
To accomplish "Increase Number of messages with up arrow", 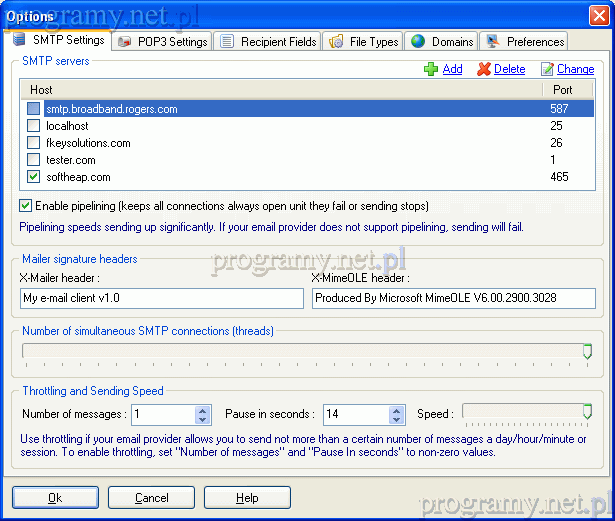I will [203, 409].
